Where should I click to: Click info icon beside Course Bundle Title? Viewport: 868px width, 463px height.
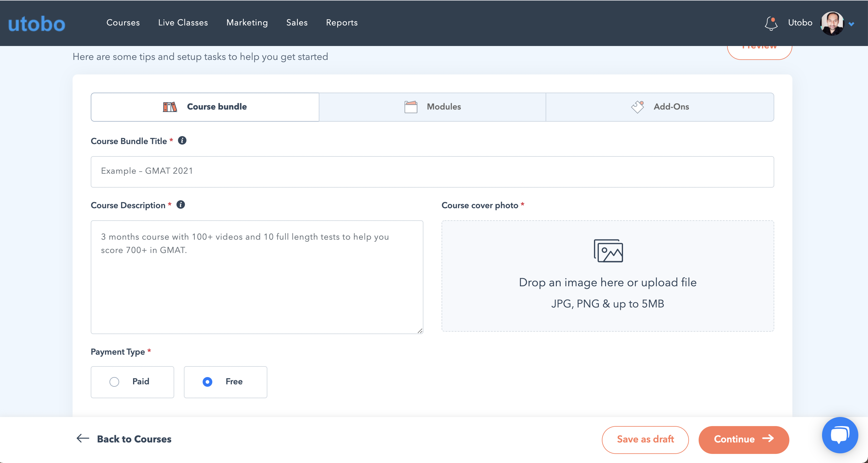coord(182,141)
